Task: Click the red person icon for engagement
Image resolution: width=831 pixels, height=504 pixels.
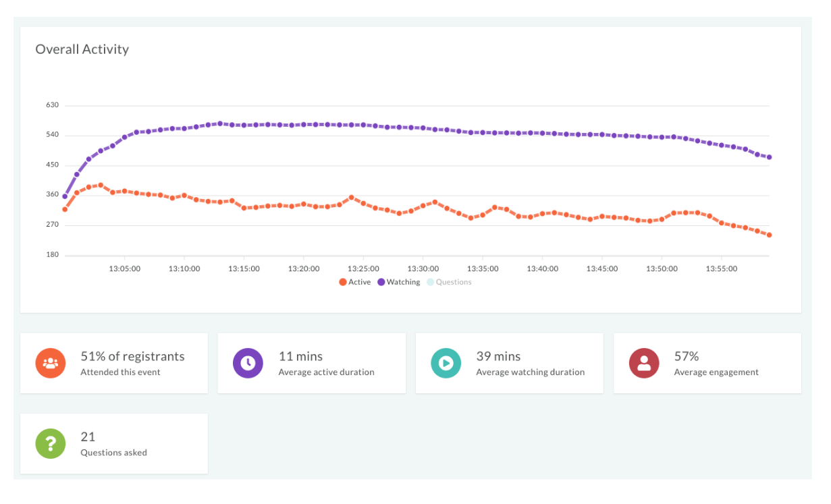Action: click(x=644, y=362)
